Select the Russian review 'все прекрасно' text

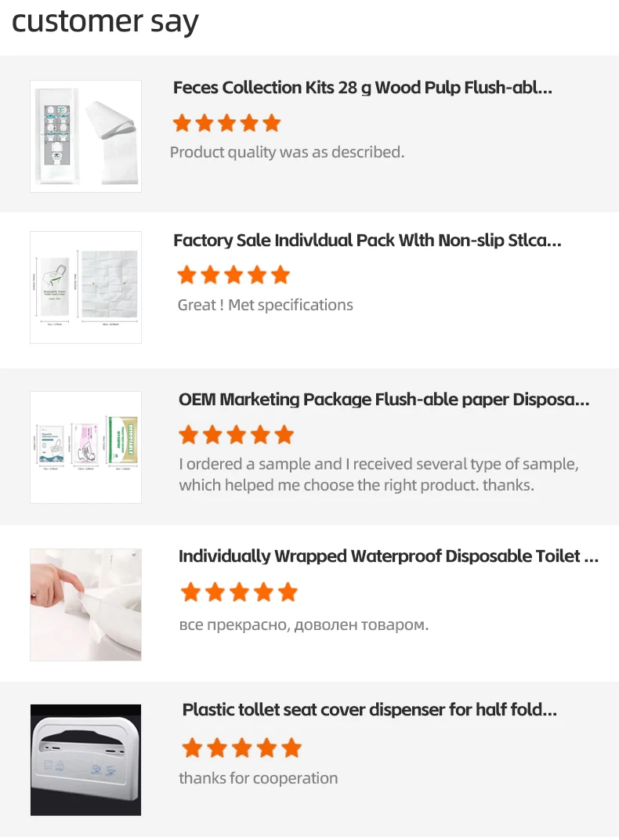[x=303, y=625]
